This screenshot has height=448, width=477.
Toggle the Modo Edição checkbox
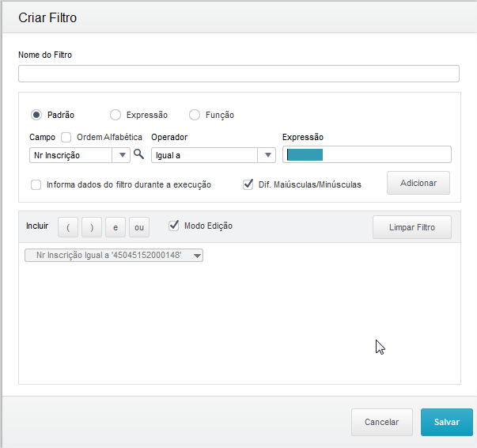pos(174,226)
